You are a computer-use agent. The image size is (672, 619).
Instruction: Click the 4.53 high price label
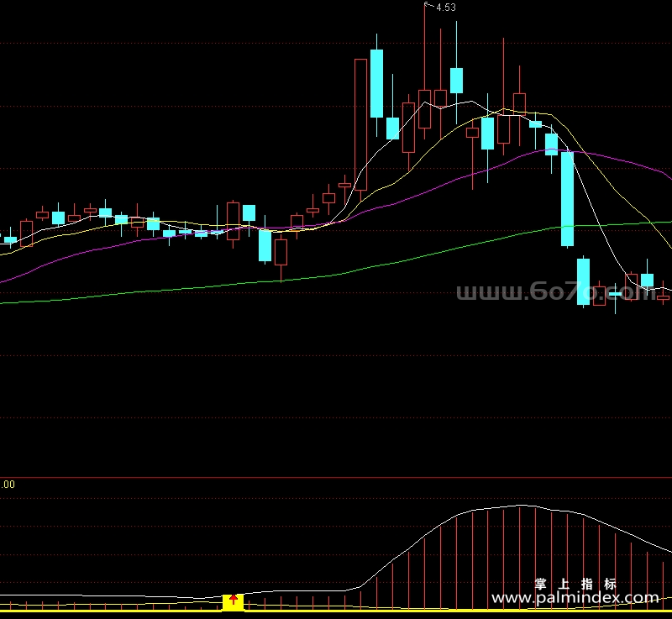pyautogui.click(x=446, y=8)
